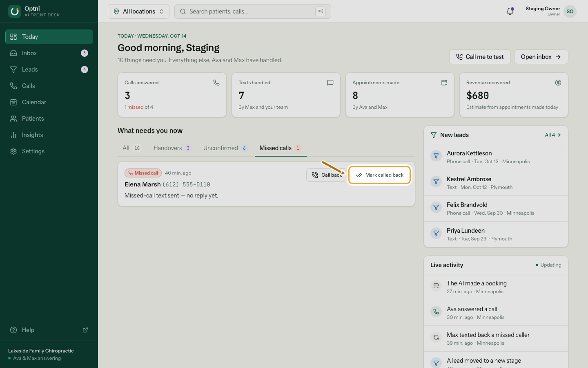588x368 pixels.
Task: Click the refresh icon beside Max texted back
Action: click(436, 337)
